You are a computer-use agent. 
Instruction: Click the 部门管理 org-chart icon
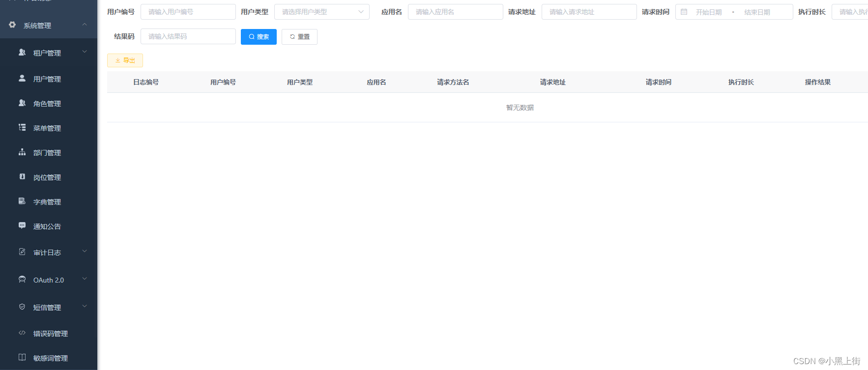point(22,152)
